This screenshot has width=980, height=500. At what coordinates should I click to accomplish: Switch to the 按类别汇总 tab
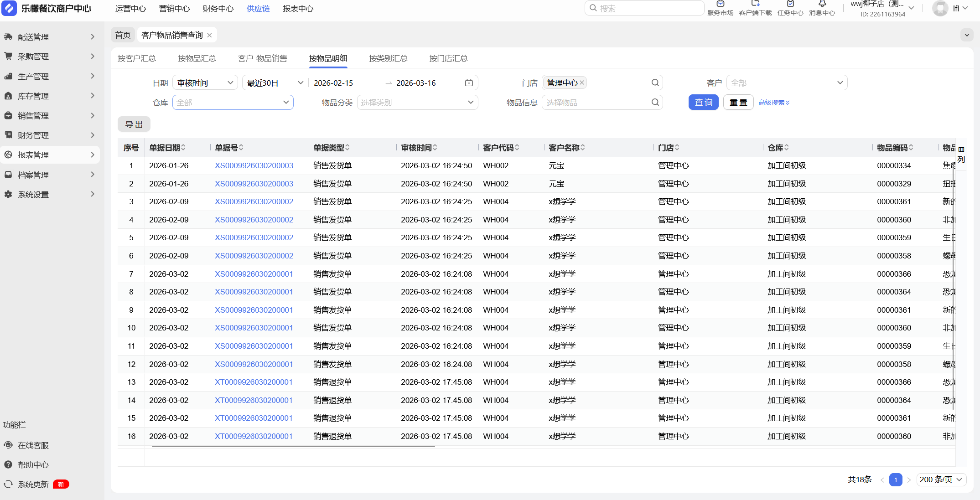(388, 58)
